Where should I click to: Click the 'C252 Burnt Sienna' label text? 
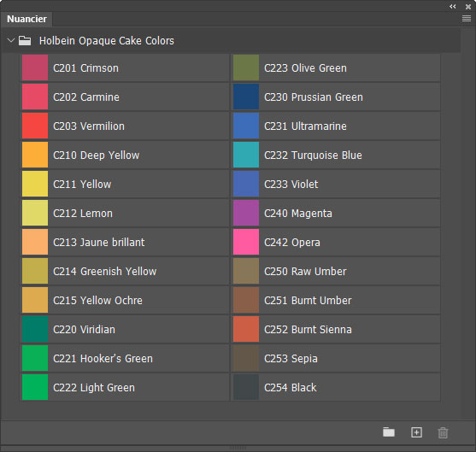(x=309, y=329)
